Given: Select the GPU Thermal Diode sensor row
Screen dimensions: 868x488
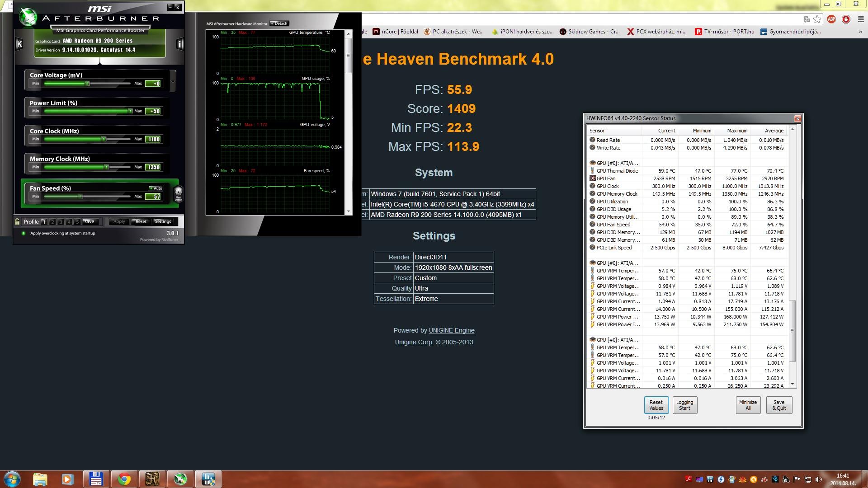Looking at the screenshot, I should click(687, 171).
